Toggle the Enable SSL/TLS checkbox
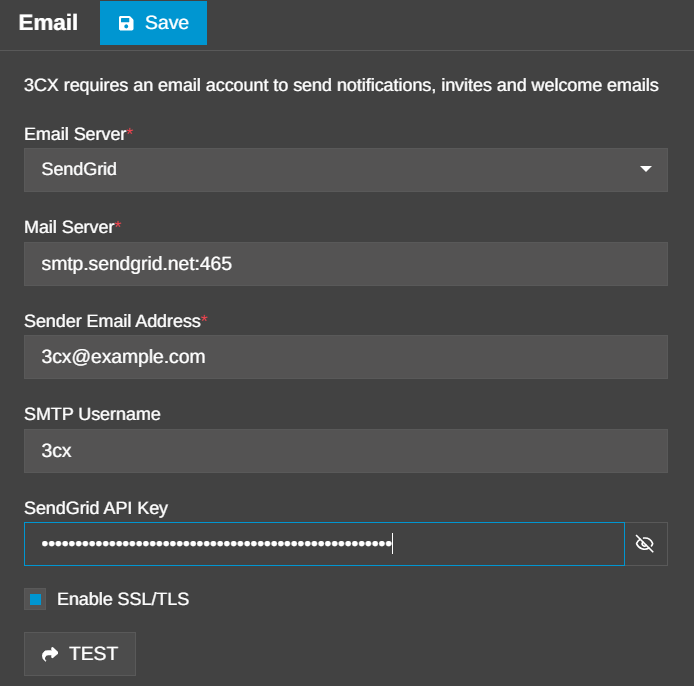 point(35,599)
